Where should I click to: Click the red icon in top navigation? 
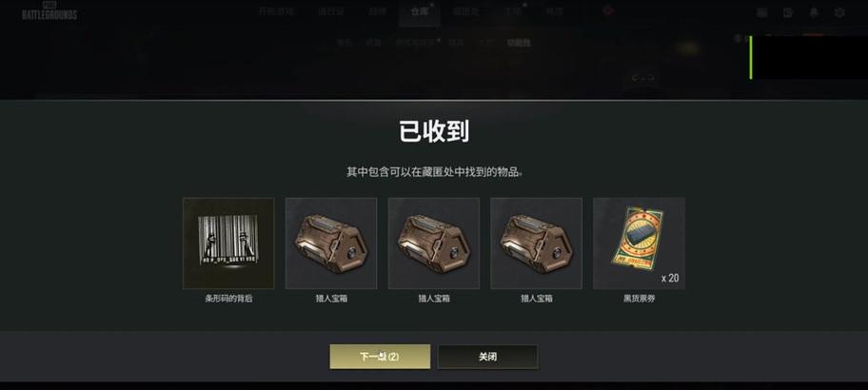[608, 11]
